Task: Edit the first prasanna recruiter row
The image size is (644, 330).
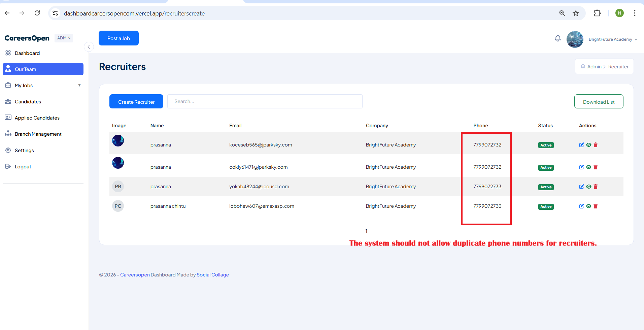Action: [581, 145]
